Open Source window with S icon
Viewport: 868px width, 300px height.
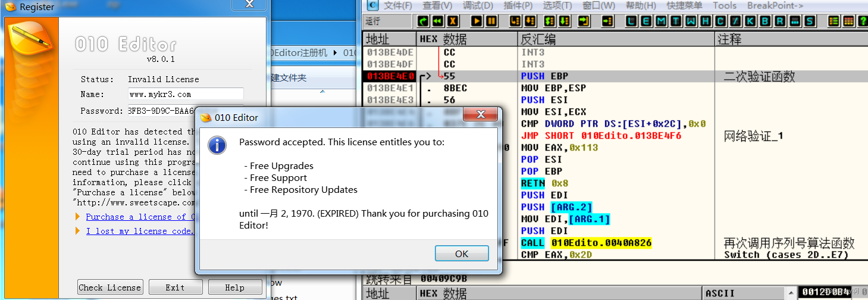[810, 21]
